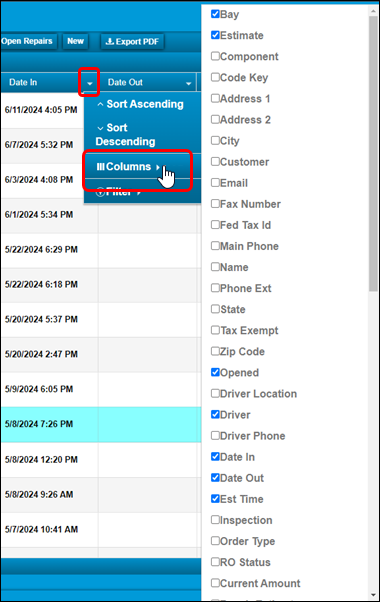Uncheck the Bay column checkbox
Viewport: 380px width, 602px height.
coord(215,14)
